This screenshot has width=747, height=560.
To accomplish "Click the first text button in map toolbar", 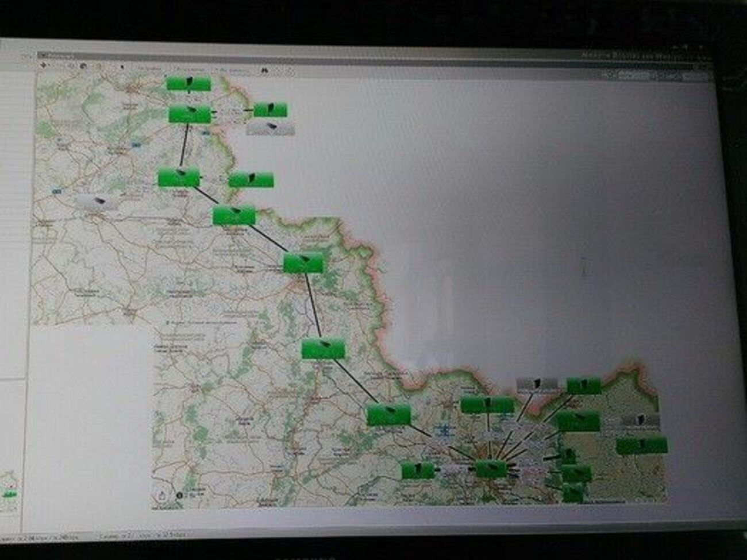I will pos(149,69).
